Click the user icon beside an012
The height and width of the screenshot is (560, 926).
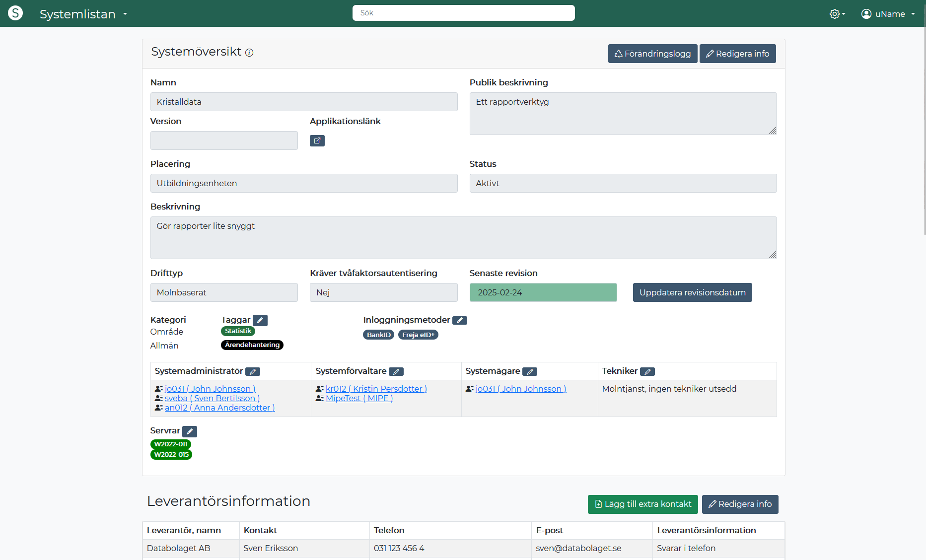(x=159, y=408)
